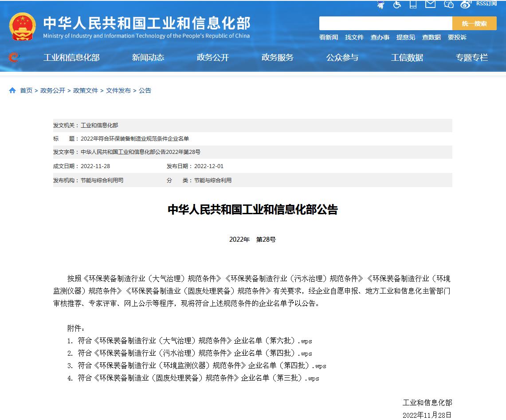The height and width of the screenshot is (420, 506).
Task: Click the 附件: label
Action: pyautogui.click(x=76, y=328)
